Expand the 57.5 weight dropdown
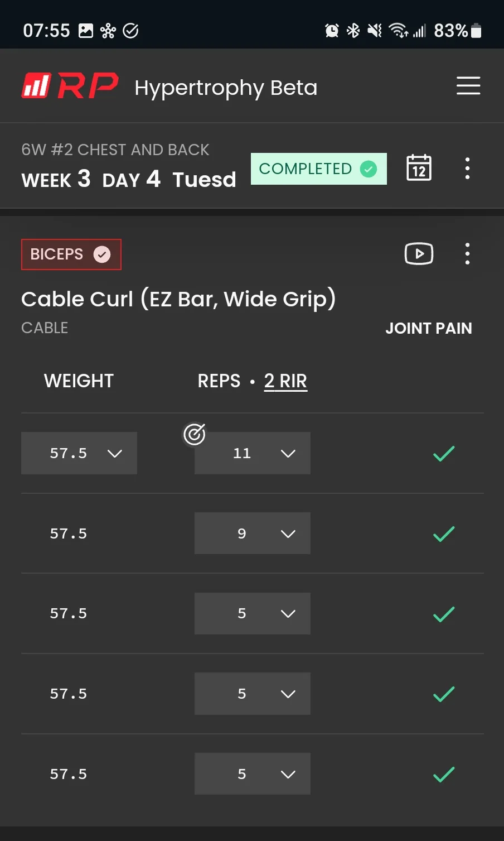Image resolution: width=504 pixels, height=841 pixels. 79,453
